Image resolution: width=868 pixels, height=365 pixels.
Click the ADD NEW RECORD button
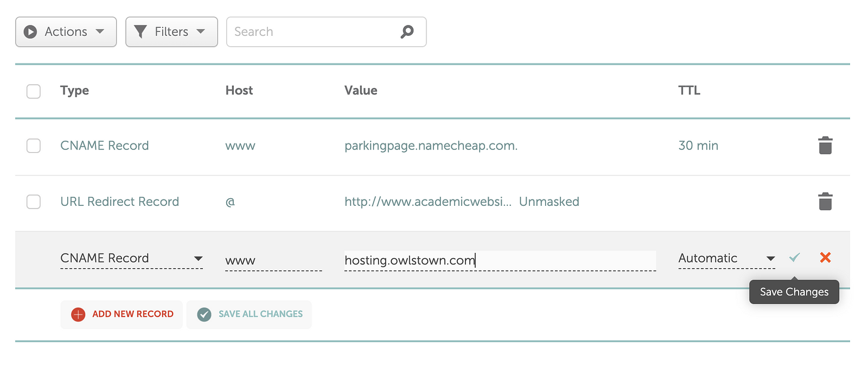122,314
